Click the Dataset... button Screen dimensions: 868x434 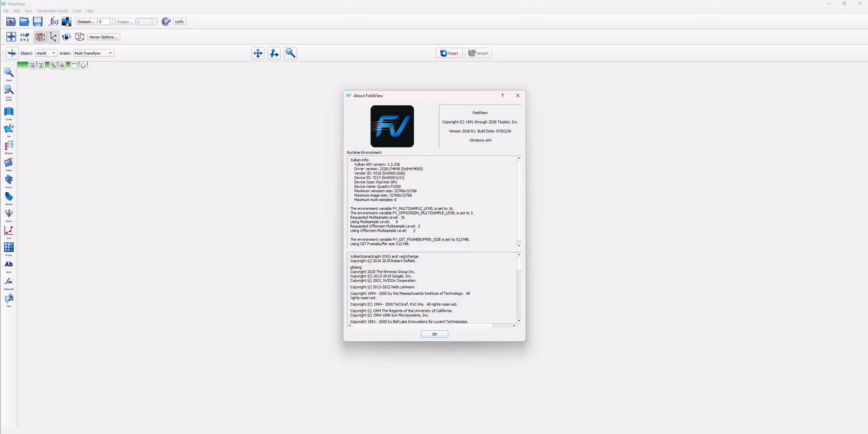86,22
